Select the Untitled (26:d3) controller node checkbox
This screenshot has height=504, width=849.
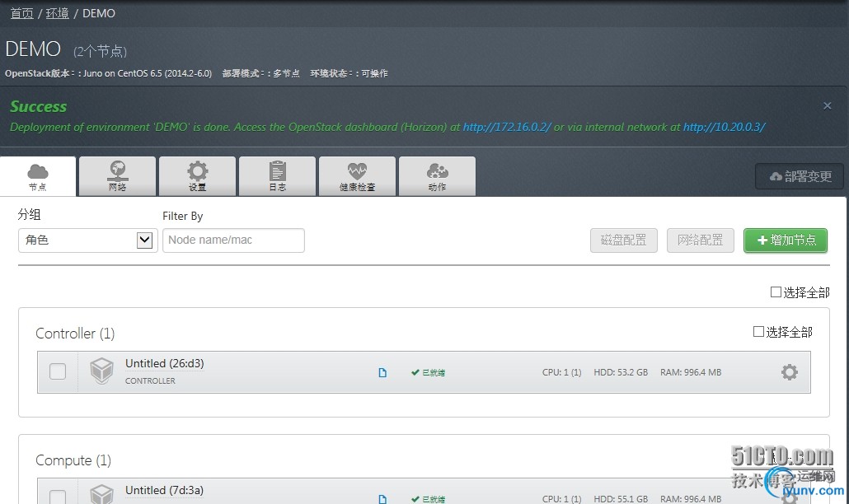[58, 371]
